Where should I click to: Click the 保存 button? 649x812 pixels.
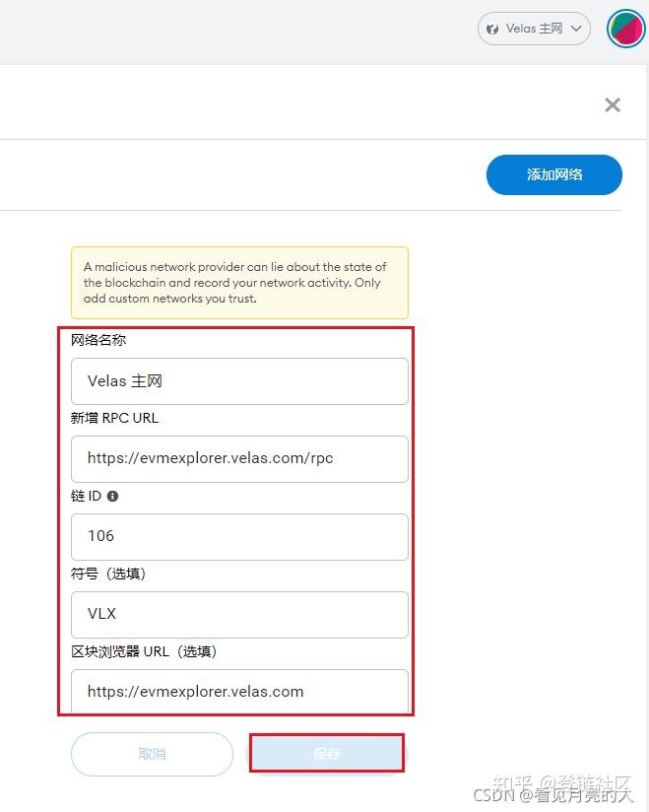[327, 754]
